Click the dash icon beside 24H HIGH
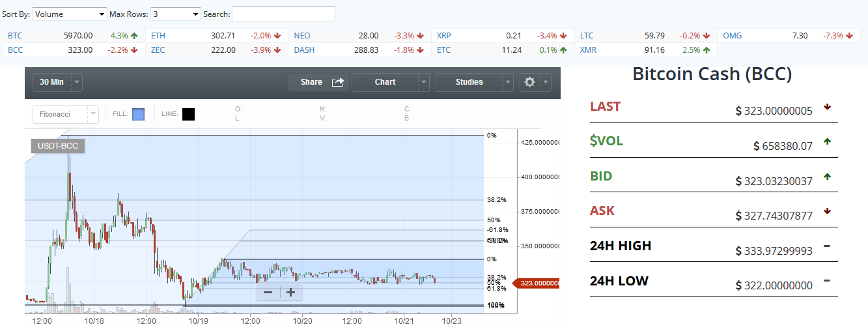This screenshot has width=868, height=333. pos(827,246)
